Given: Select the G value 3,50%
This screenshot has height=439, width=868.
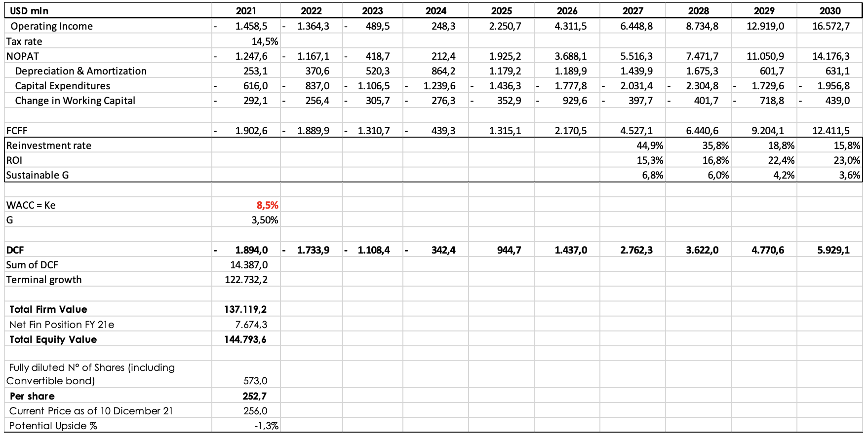Looking at the screenshot, I should click(265, 220).
